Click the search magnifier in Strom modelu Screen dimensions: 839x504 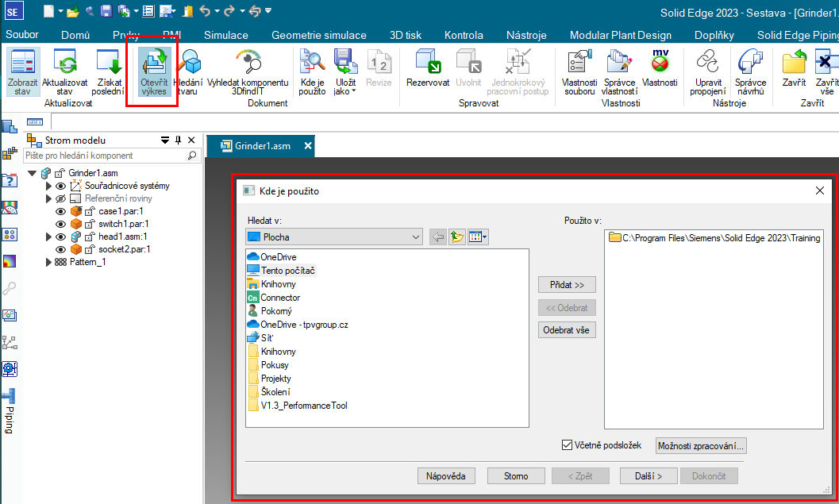coord(191,156)
